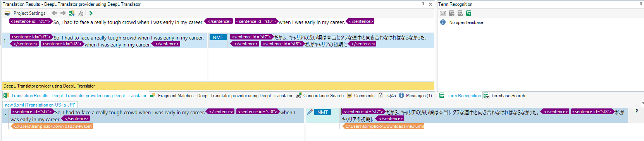Click sentence id st8 tag in editor target
The image size is (644, 141).
[592, 112]
